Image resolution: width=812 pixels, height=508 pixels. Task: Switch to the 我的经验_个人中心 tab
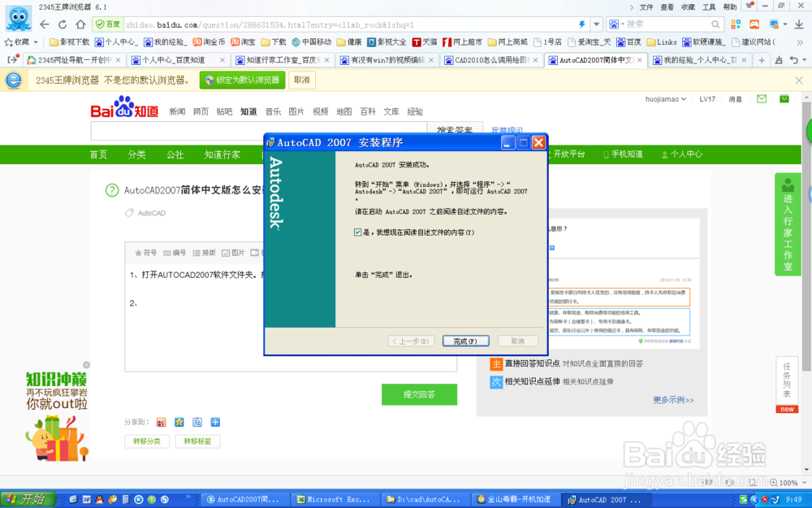[x=700, y=60]
